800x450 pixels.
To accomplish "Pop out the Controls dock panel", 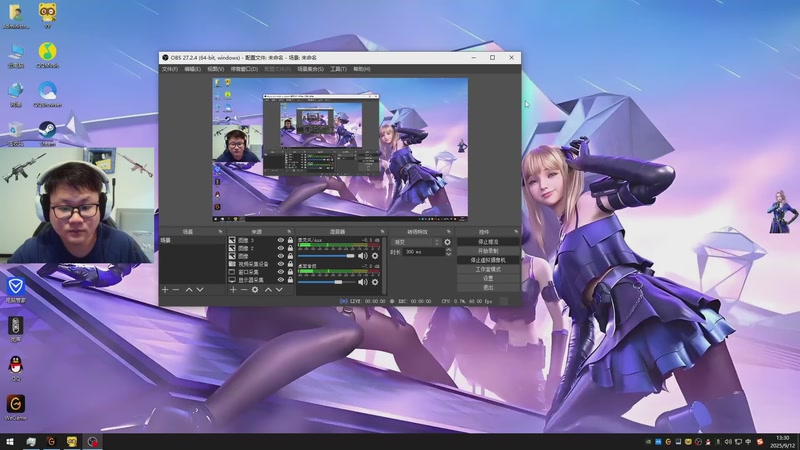I will (516, 232).
